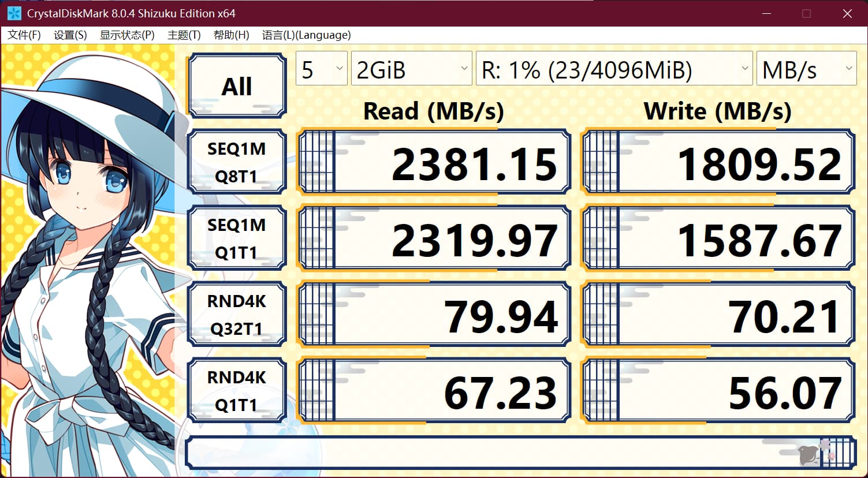Open the test count dropdown showing 5
This screenshot has width=868, height=478.
(321, 69)
